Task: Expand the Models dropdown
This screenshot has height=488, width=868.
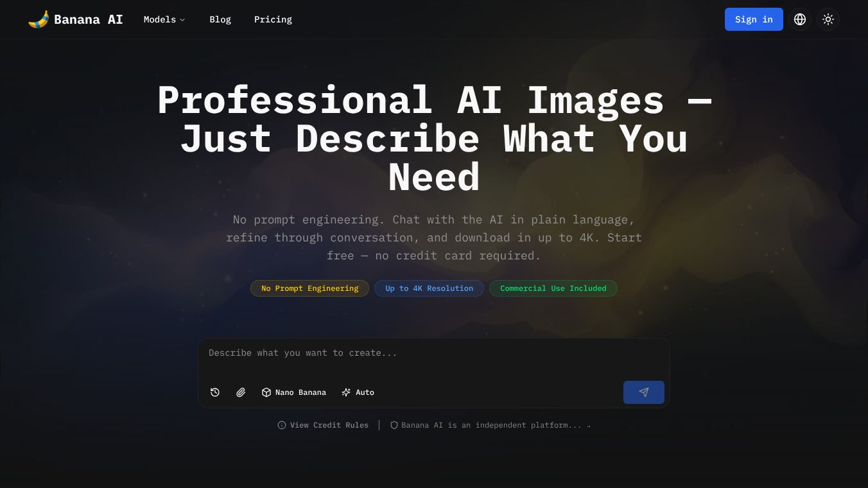Action: click(x=164, y=19)
